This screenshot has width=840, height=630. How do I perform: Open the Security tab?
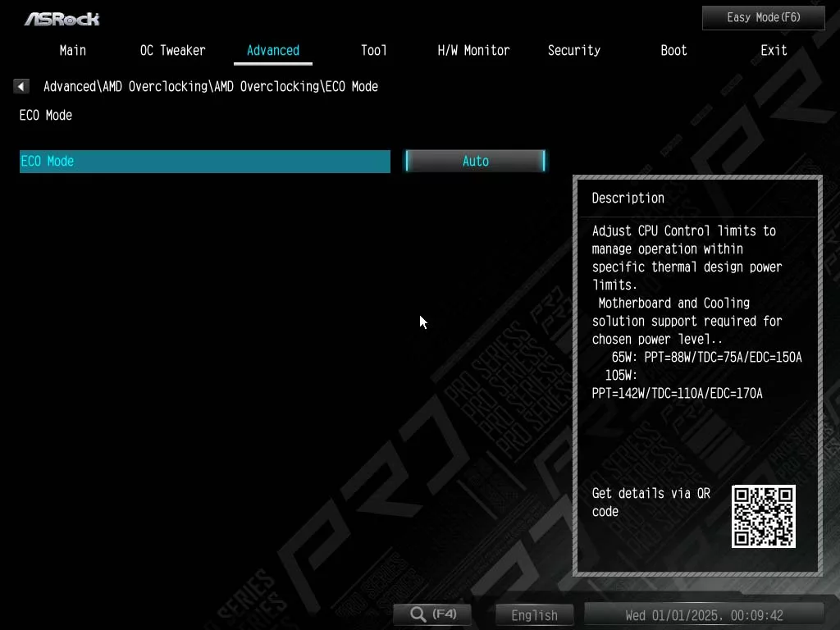[x=574, y=50]
